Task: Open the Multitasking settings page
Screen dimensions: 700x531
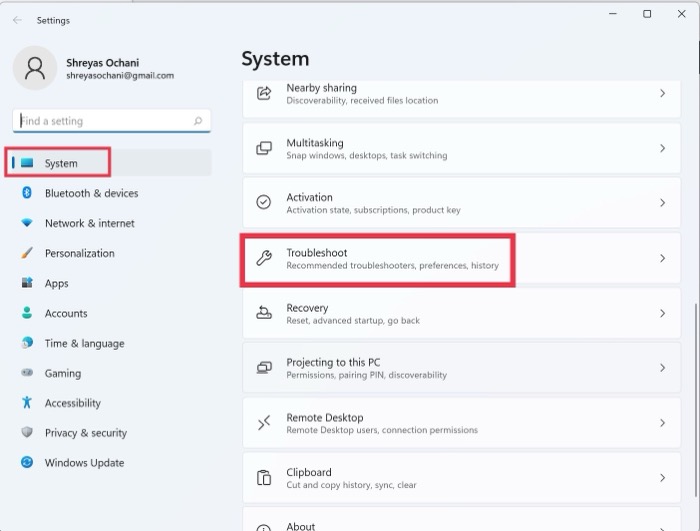Action: point(462,148)
